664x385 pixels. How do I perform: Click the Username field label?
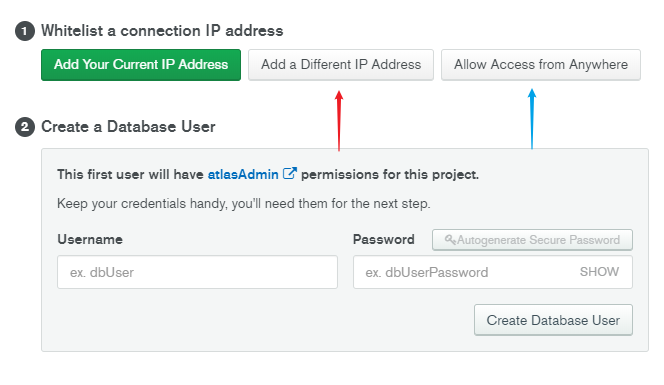point(90,239)
